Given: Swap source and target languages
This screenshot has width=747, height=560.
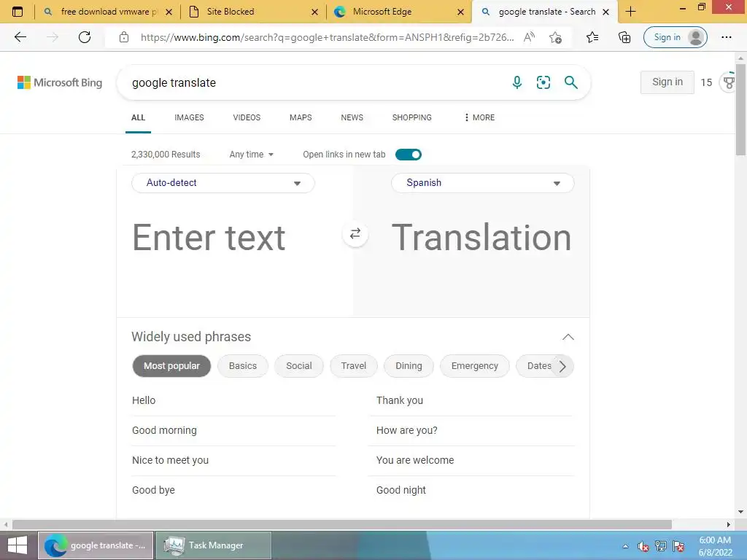Looking at the screenshot, I should tap(355, 234).
